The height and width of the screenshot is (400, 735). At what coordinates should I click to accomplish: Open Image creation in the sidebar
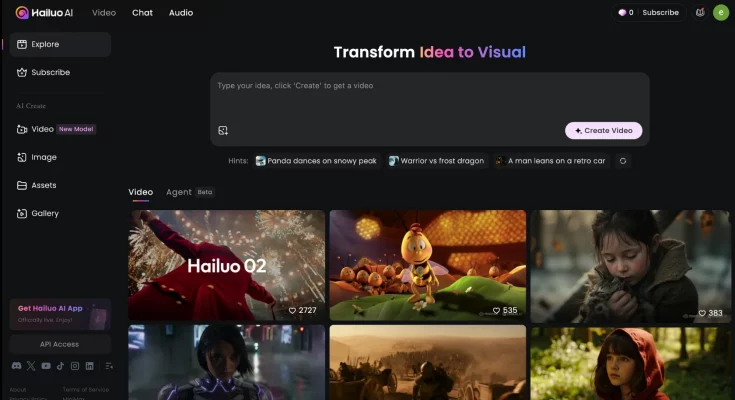click(60, 157)
